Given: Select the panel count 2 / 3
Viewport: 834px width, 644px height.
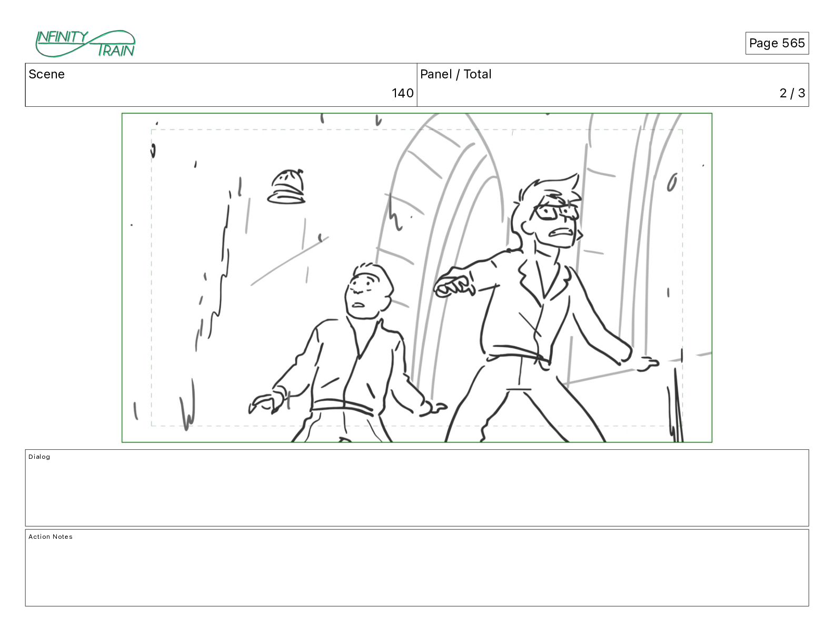Looking at the screenshot, I should pos(792,93).
